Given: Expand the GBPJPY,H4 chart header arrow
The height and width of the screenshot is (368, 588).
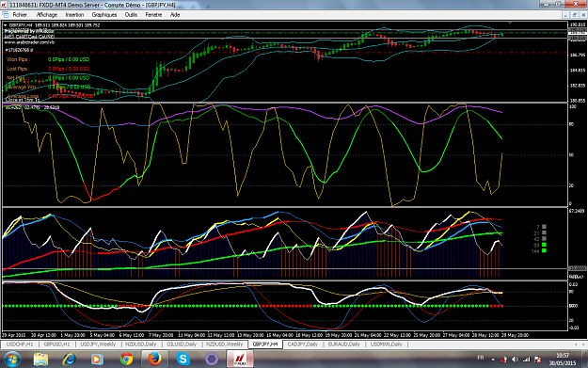Looking at the screenshot, I should coord(6,25).
